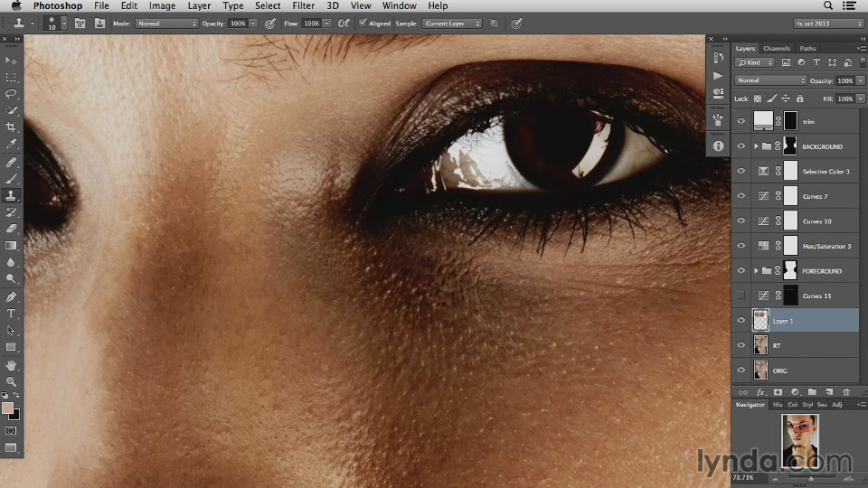Switch to the Paths tab

pos(807,48)
